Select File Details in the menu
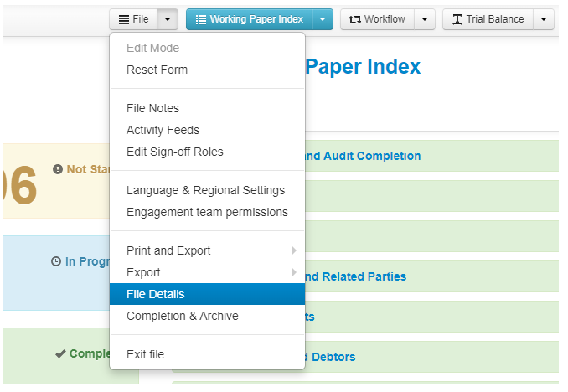This screenshot has height=392, width=568. click(156, 294)
